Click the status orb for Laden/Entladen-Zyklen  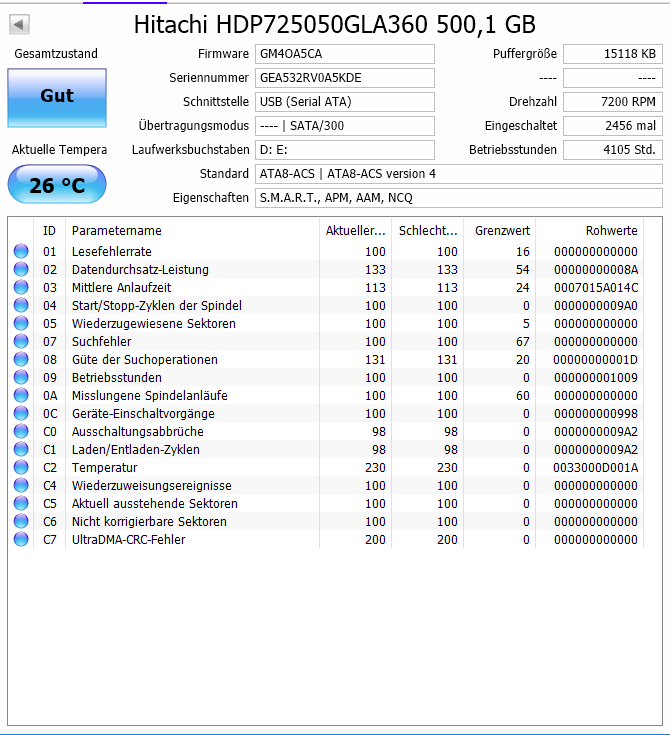point(21,449)
